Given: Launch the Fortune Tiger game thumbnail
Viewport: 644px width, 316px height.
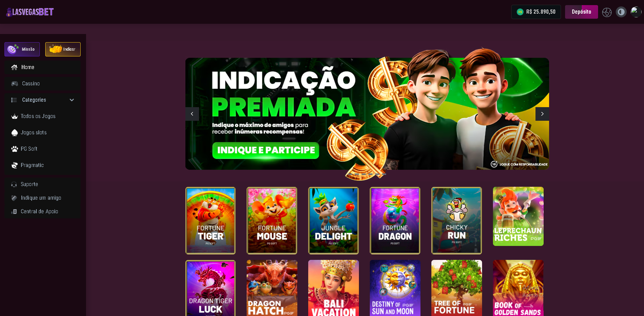Looking at the screenshot, I should pyautogui.click(x=211, y=220).
